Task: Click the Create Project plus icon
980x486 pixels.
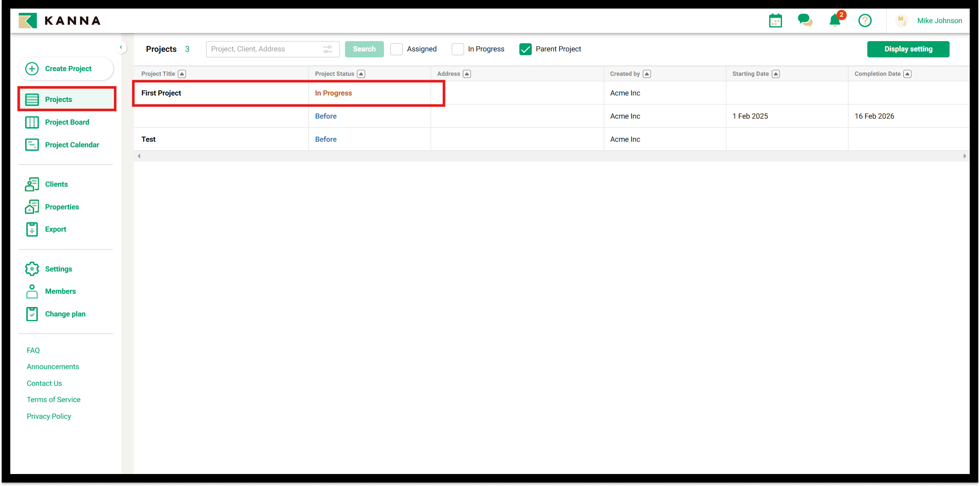Action: pyautogui.click(x=32, y=69)
